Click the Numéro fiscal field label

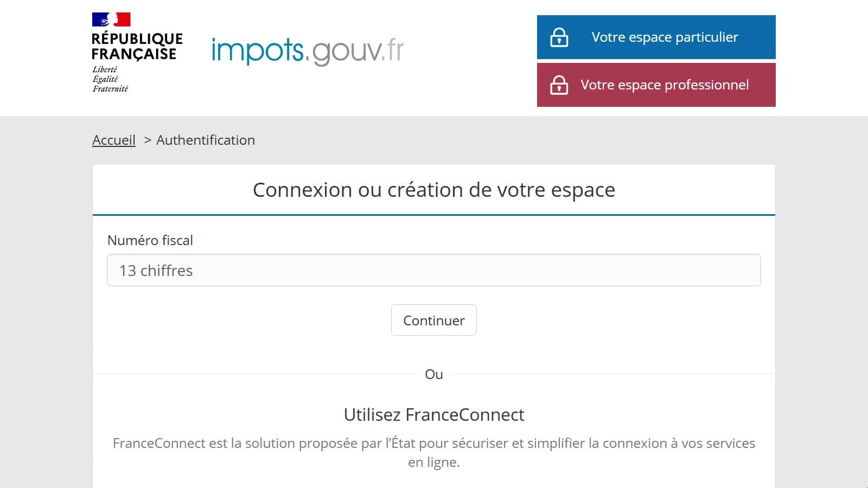(150, 240)
